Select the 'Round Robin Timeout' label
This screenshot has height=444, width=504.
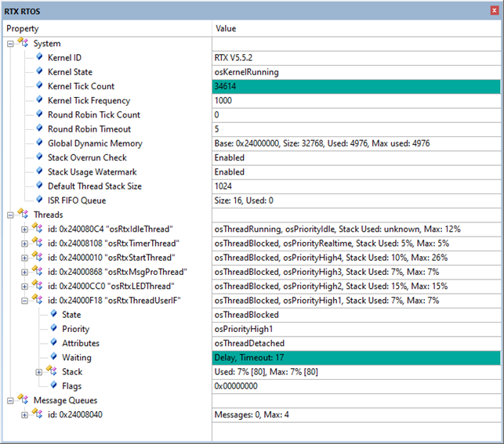(89, 129)
